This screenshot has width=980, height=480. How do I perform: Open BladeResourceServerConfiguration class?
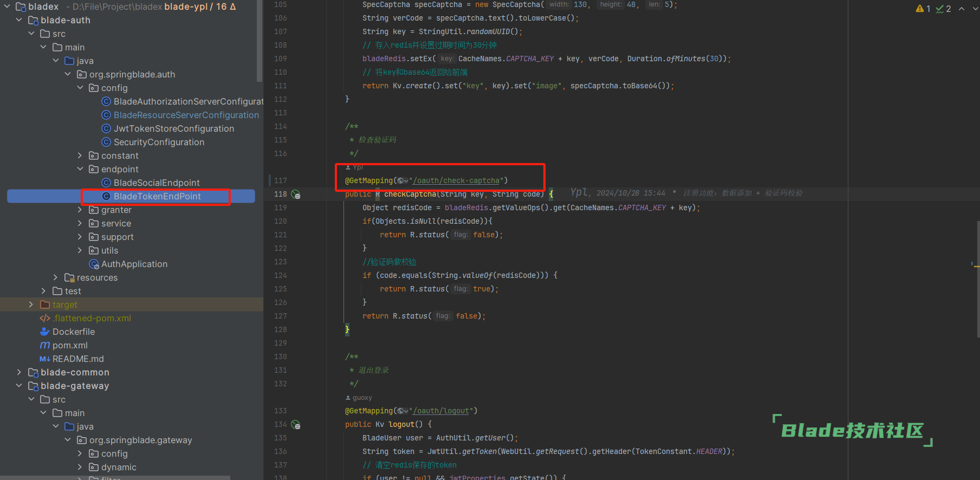pyautogui.click(x=186, y=115)
